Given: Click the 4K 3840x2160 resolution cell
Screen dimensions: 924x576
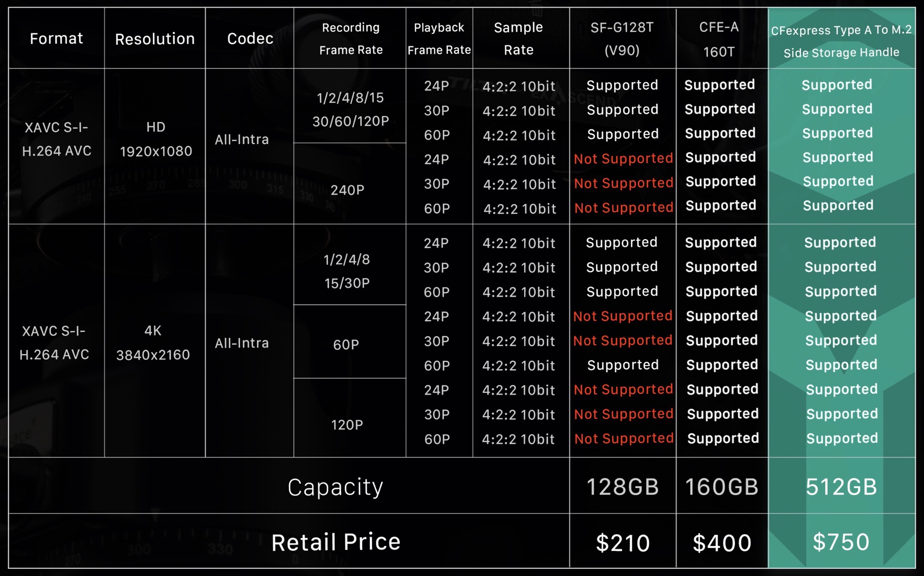Looking at the screenshot, I should coord(153,343).
